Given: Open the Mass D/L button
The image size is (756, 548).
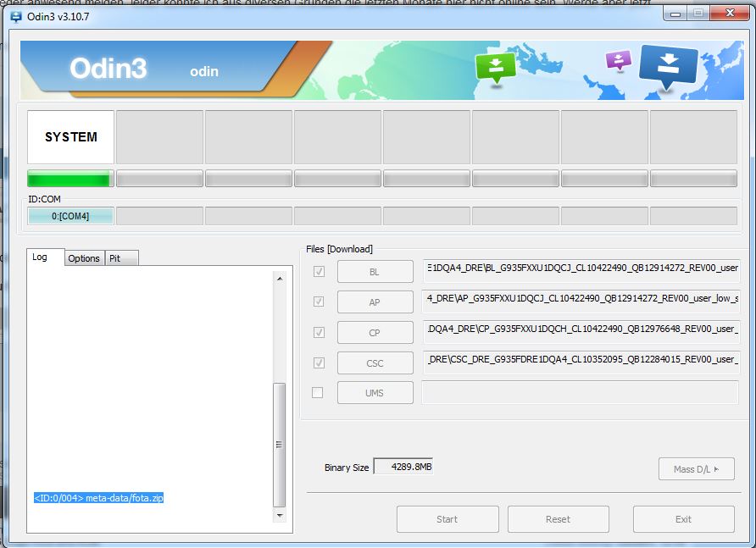Looking at the screenshot, I should tap(697, 468).
